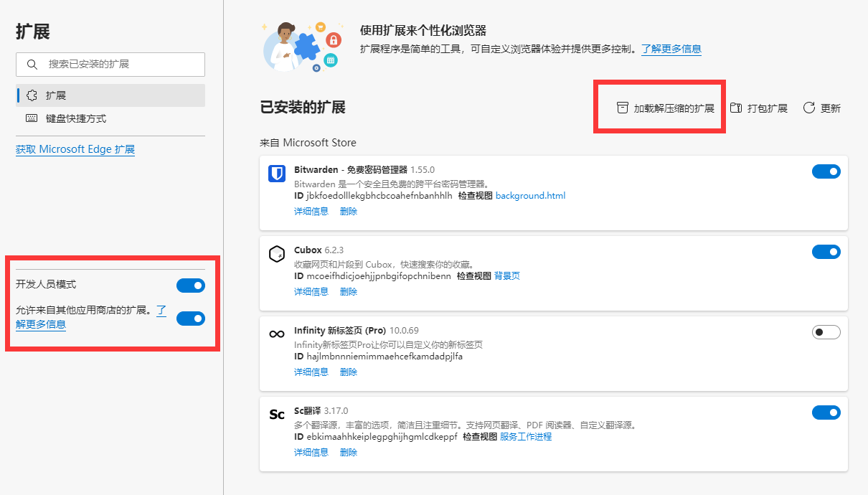868x495 pixels.
Task: Select 扩展 in the left sidebar
Action: (56, 95)
